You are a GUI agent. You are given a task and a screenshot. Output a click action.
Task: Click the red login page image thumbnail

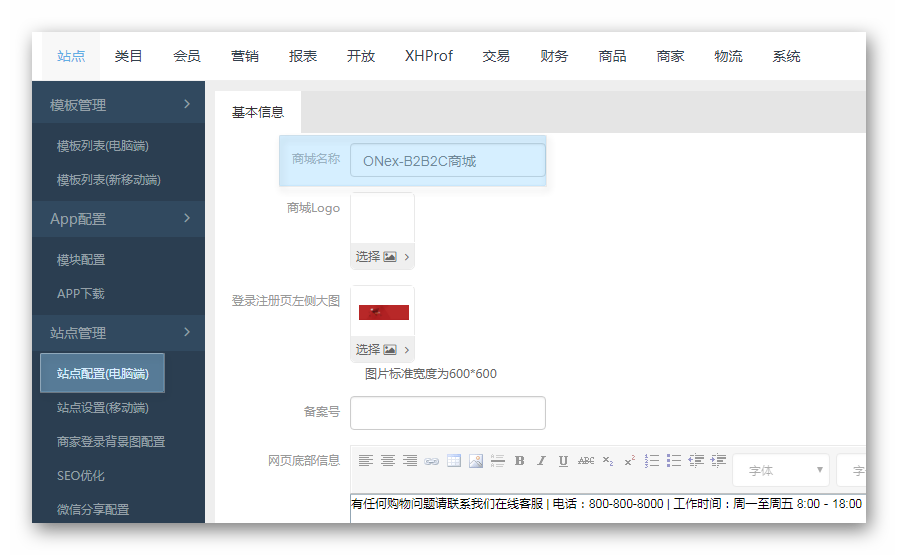point(384,312)
